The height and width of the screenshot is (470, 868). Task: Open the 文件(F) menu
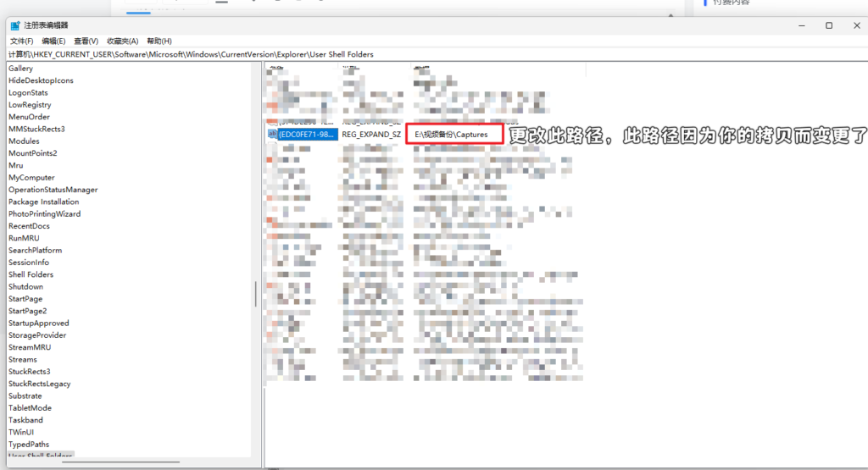pos(21,41)
